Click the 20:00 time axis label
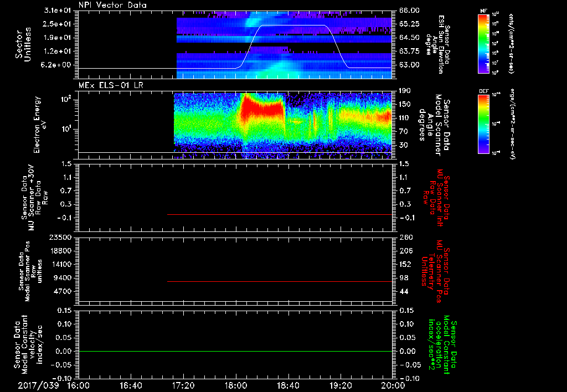Viewport: 567px width, 392px height. 393,385
